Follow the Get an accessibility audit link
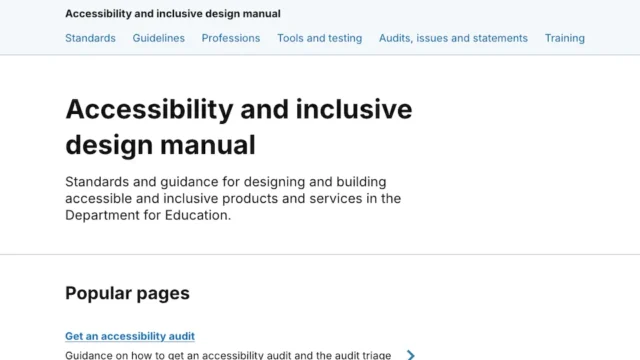The image size is (640, 360). (x=130, y=336)
